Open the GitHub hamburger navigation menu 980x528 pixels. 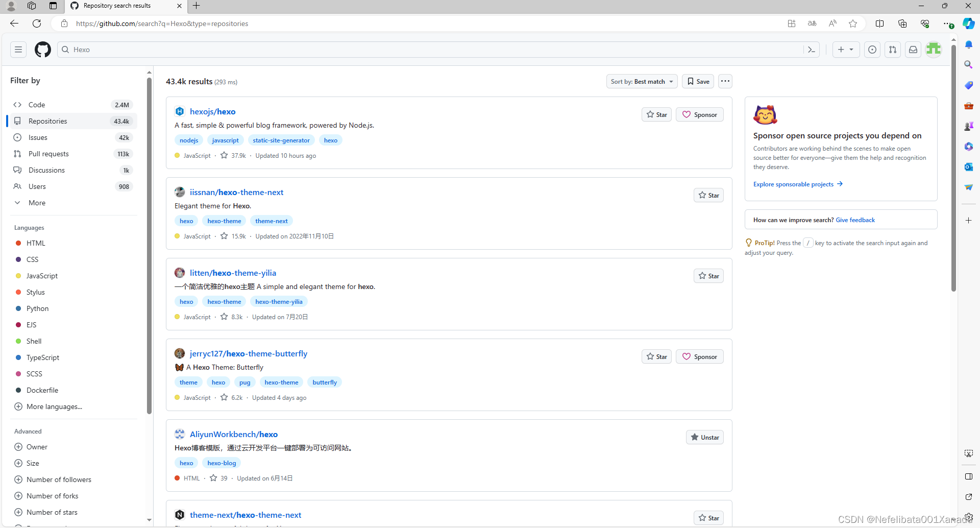18,50
